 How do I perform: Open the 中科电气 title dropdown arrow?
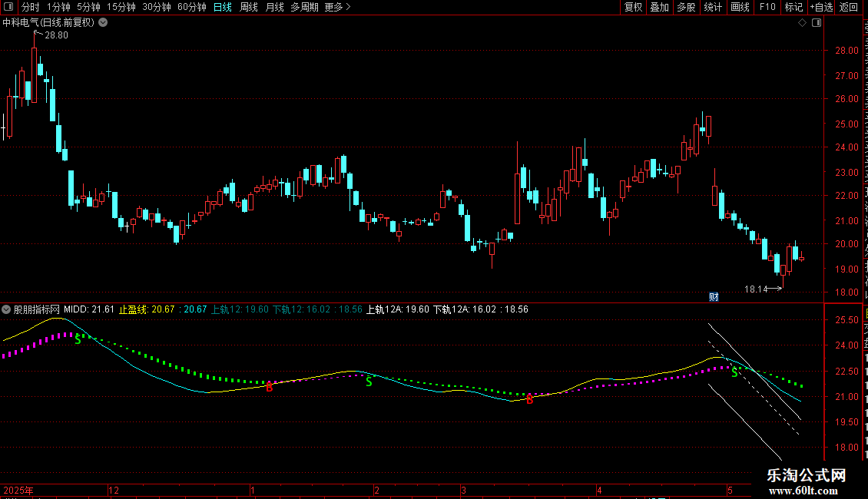click(x=103, y=23)
